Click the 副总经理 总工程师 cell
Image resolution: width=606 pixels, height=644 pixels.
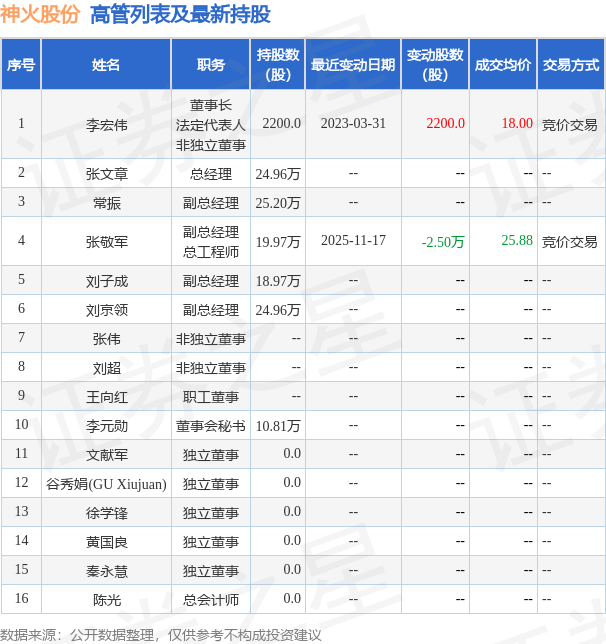[x=211, y=242]
